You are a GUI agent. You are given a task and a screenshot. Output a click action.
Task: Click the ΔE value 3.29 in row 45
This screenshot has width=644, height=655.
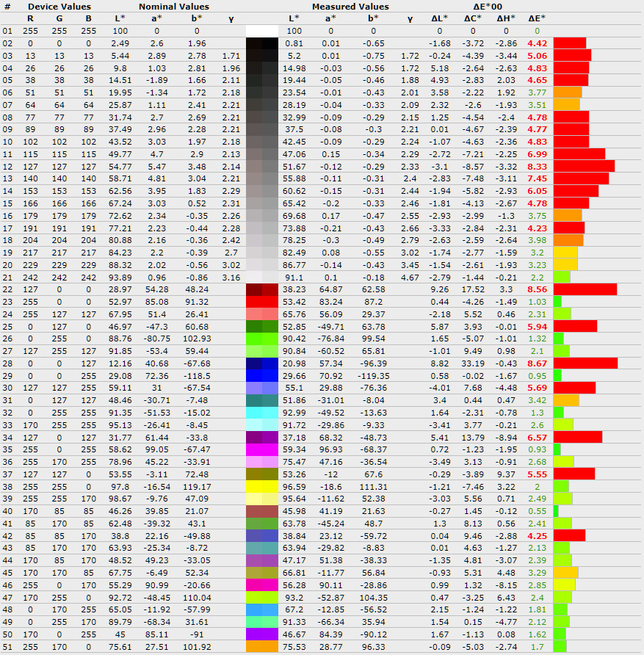[x=537, y=573]
